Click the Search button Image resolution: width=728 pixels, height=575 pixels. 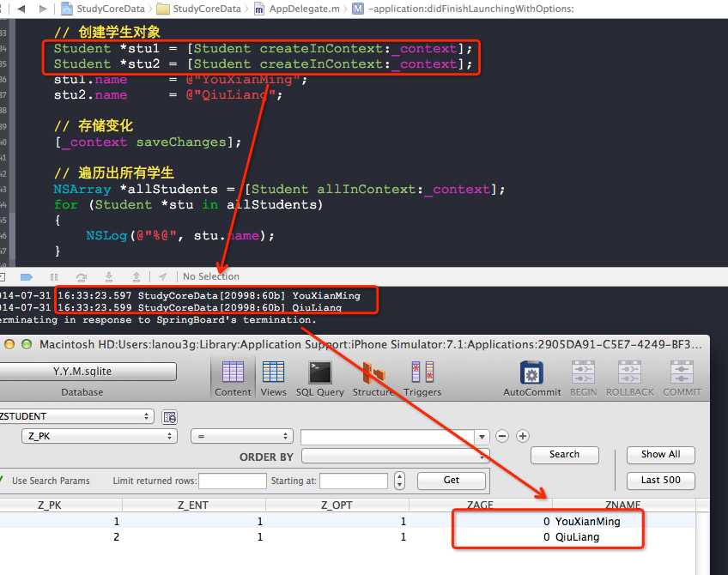pos(565,455)
